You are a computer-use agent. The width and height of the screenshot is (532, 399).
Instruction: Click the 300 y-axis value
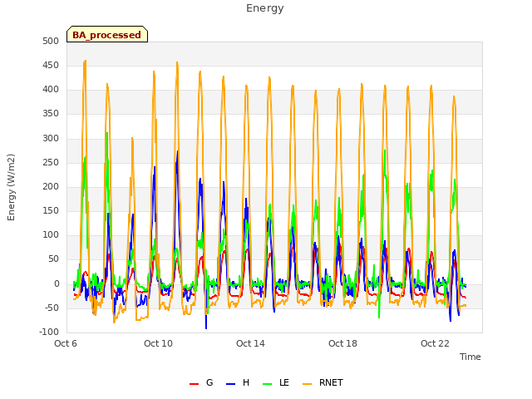click(51, 139)
